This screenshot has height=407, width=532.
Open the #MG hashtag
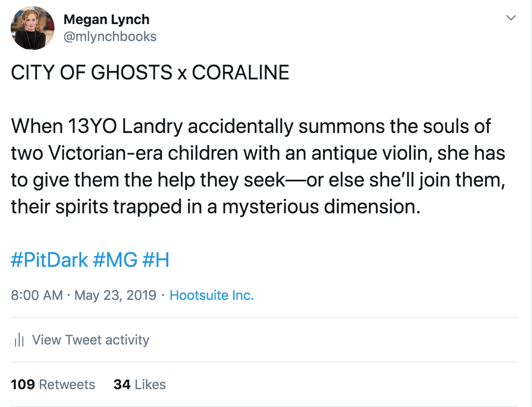[x=115, y=260]
